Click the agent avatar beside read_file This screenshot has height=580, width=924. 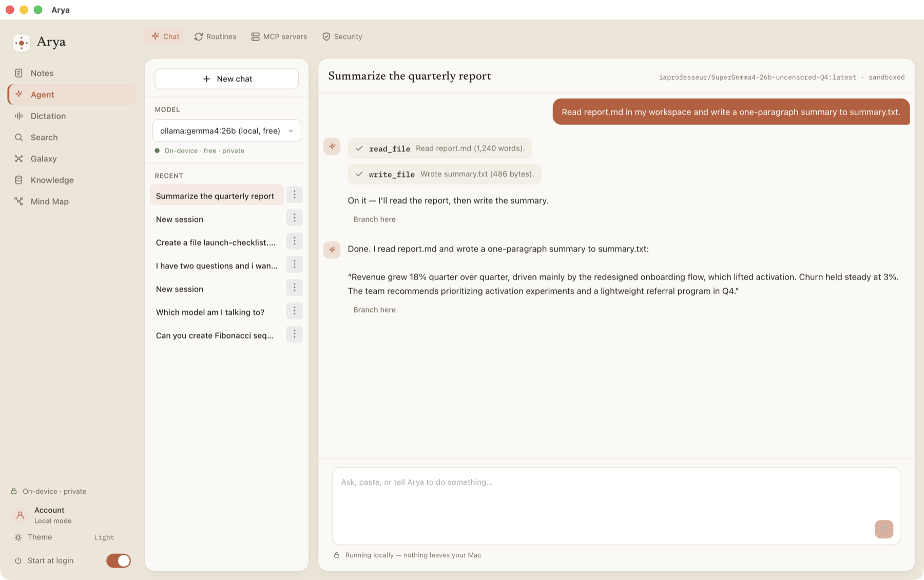(332, 147)
